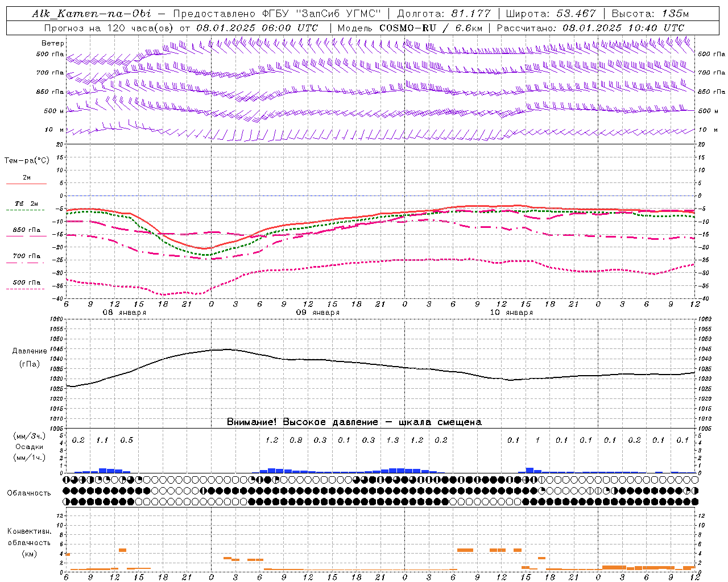Select the Облачность cloud cover label
Viewport: 728px width, 582px height.
tap(29, 493)
